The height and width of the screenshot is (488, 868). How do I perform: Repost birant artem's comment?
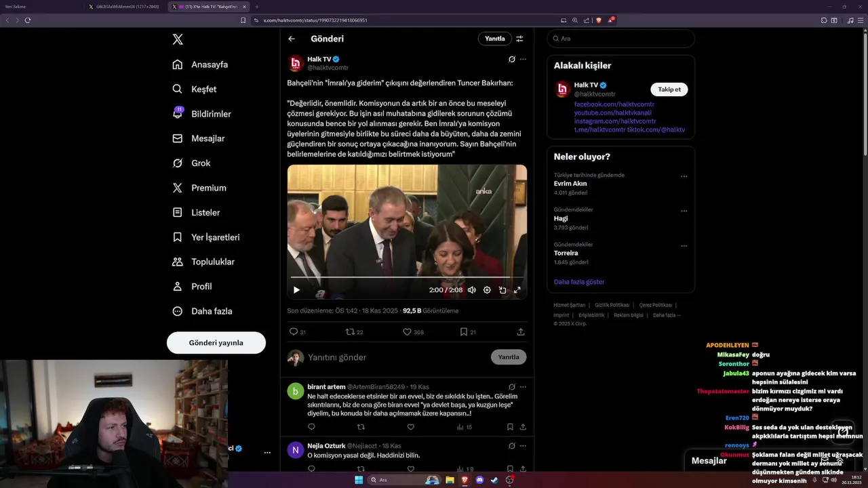(361, 427)
